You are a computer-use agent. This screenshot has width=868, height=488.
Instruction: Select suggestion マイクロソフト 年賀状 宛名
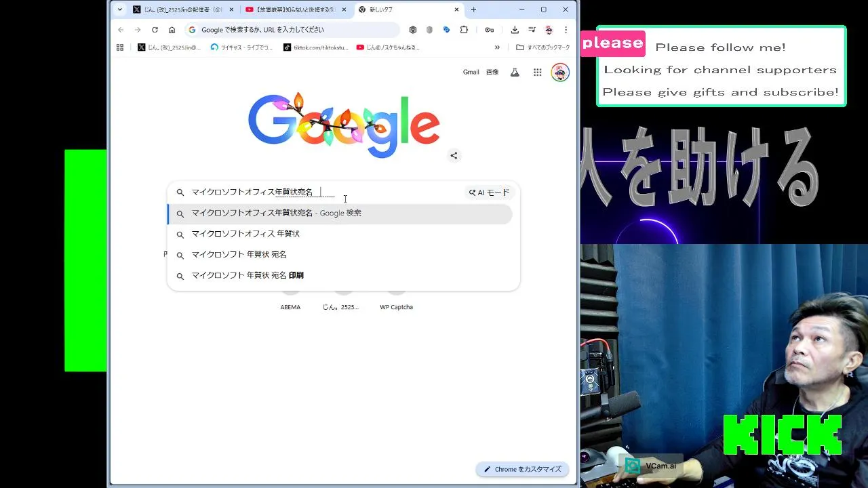(340, 255)
